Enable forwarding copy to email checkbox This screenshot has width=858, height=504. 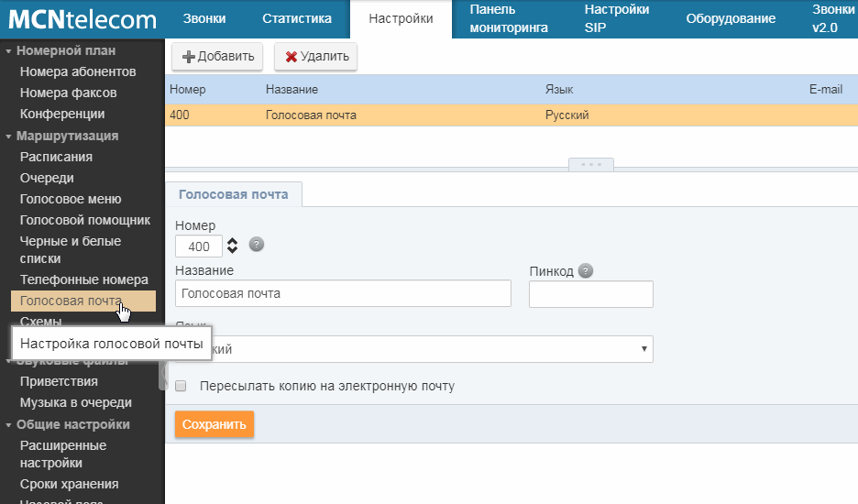[x=181, y=386]
